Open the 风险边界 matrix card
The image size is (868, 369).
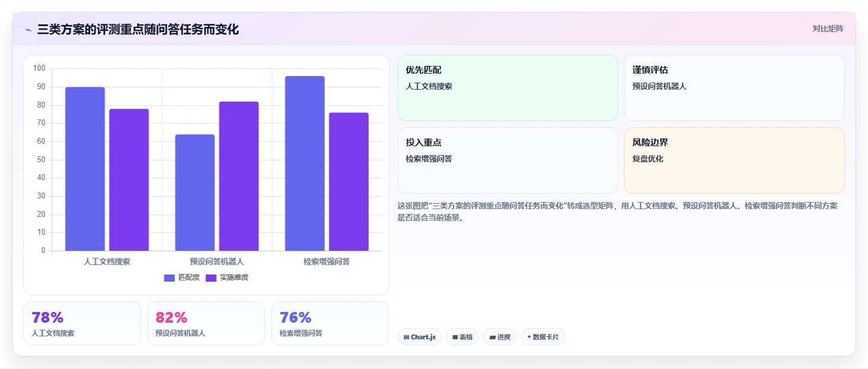[x=734, y=160]
